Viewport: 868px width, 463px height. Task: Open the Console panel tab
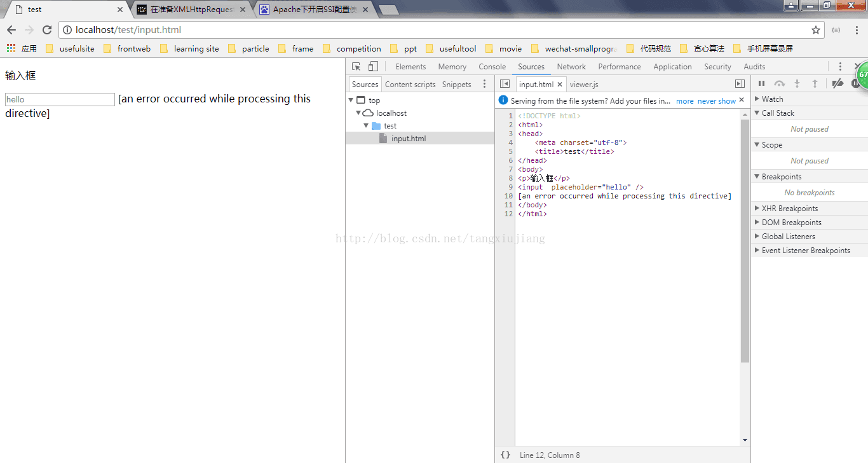(x=492, y=66)
